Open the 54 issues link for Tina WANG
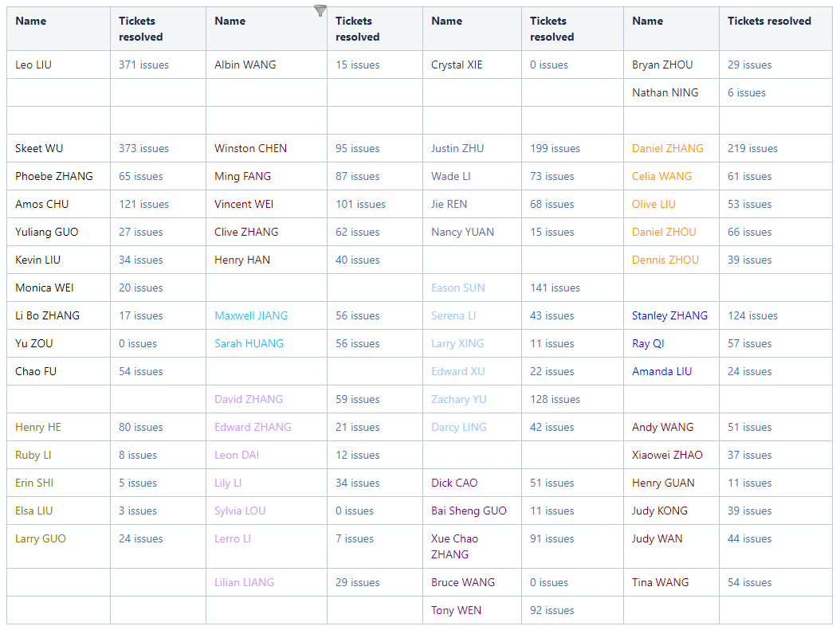840x630 pixels. tap(749, 582)
